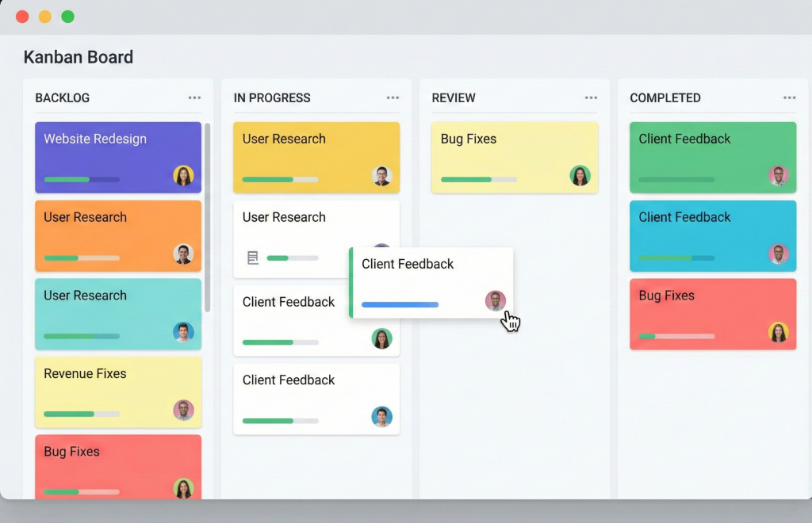The height and width of the screenshot is (523, 812).
Task: Open the Completed column options menu
Action: (x=789, y=97)
